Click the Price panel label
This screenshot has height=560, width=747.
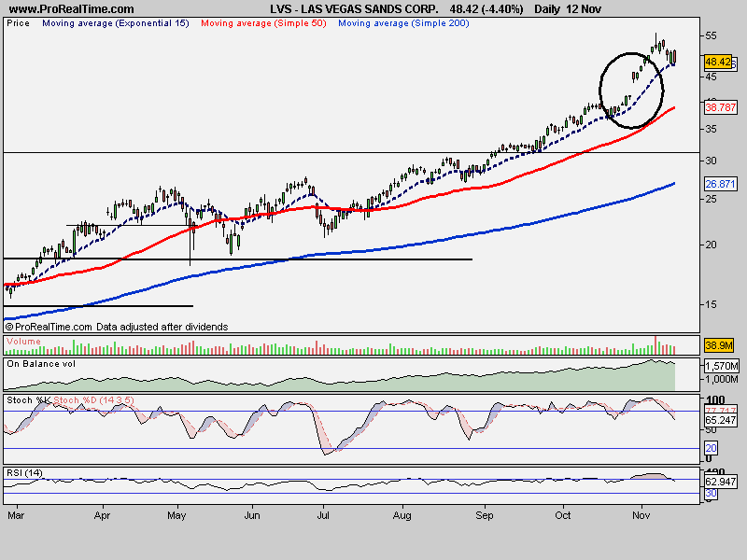(18, 23)
